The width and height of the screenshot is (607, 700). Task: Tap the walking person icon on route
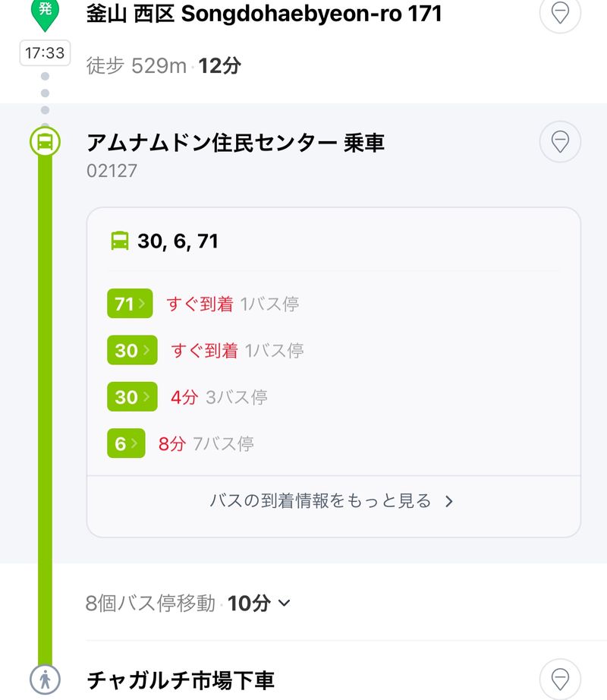click(x=45, y=680)
